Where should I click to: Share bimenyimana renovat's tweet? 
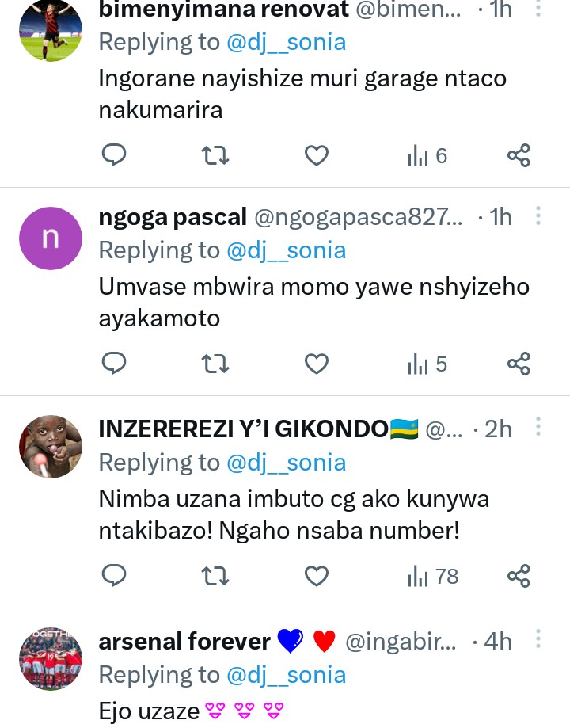point(519,155)
